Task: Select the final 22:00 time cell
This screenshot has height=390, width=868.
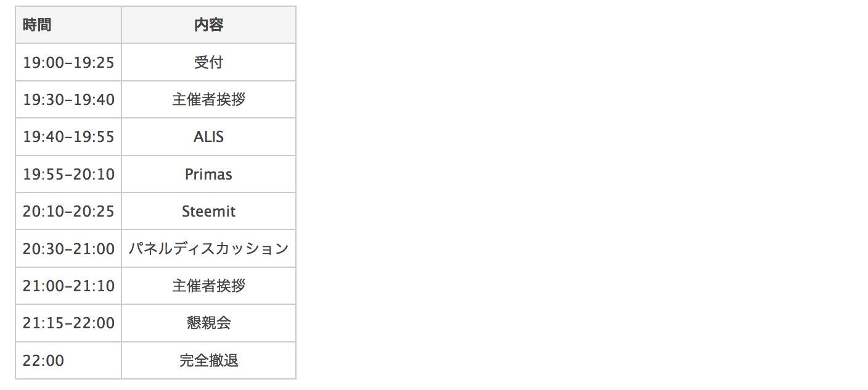Action: (x=68, y=360)
